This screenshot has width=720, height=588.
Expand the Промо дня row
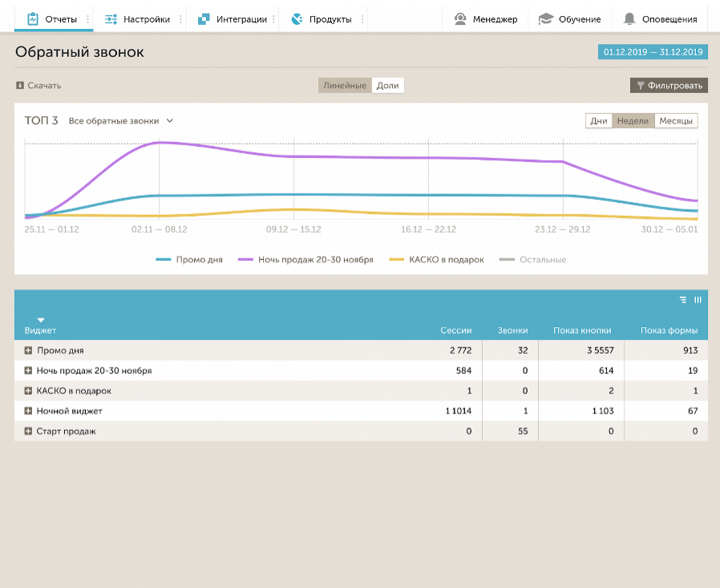pyautogui.click(x=28, y=351)
